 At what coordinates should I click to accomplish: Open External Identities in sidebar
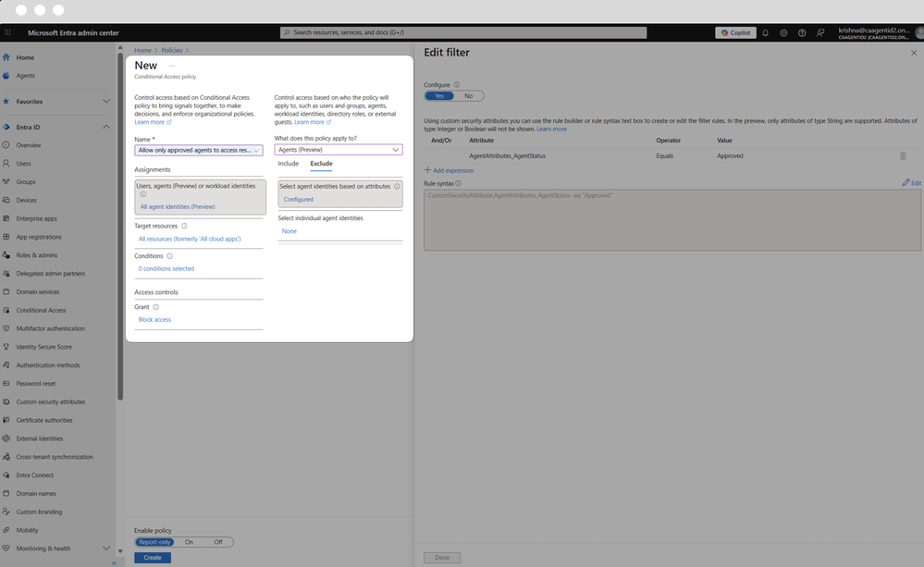[x=40, y=438]
